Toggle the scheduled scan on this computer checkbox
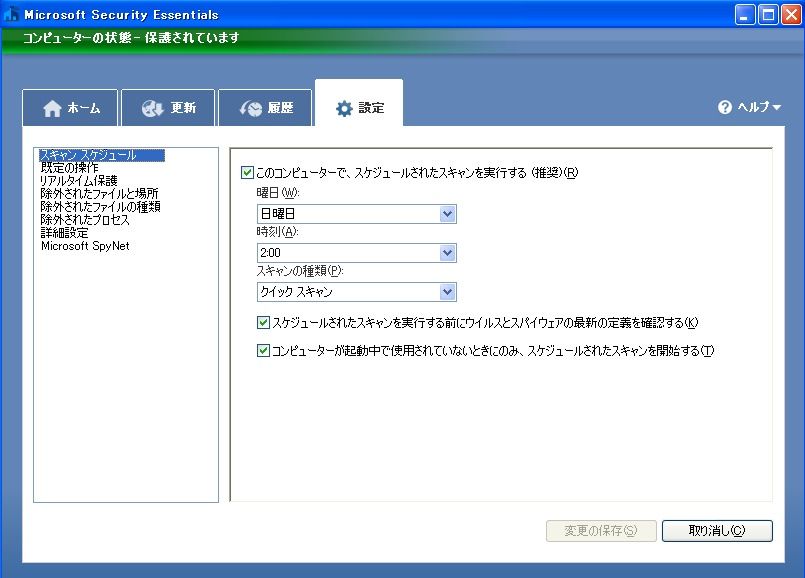The width and height of the screenshot is (805, 578). pyautogui.click(x=247, y=172)
